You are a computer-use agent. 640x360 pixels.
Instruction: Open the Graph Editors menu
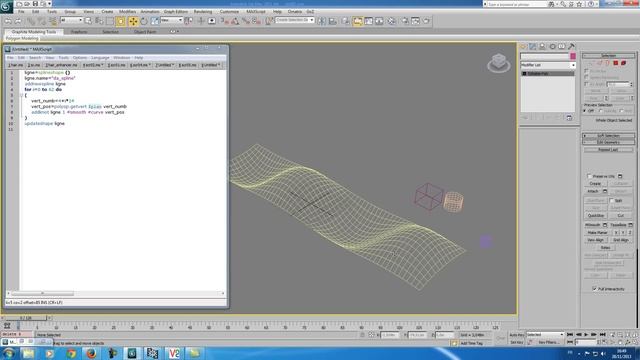coord(176,12)
